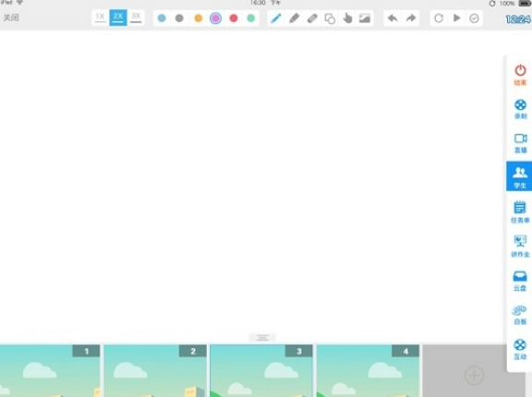Pick the red color swatch
532x397 pixels.
tap(234, 18)
